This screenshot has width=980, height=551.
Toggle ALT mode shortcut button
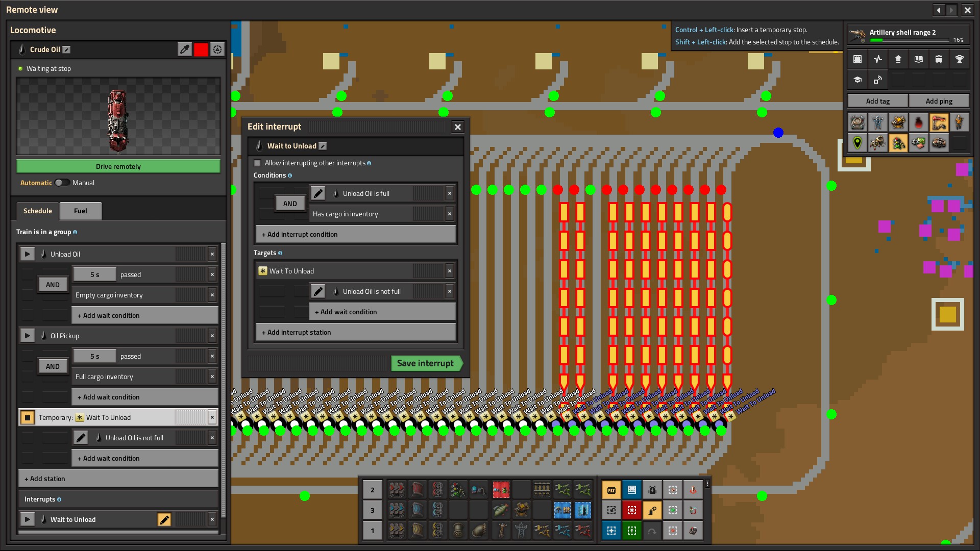(611, 490)
